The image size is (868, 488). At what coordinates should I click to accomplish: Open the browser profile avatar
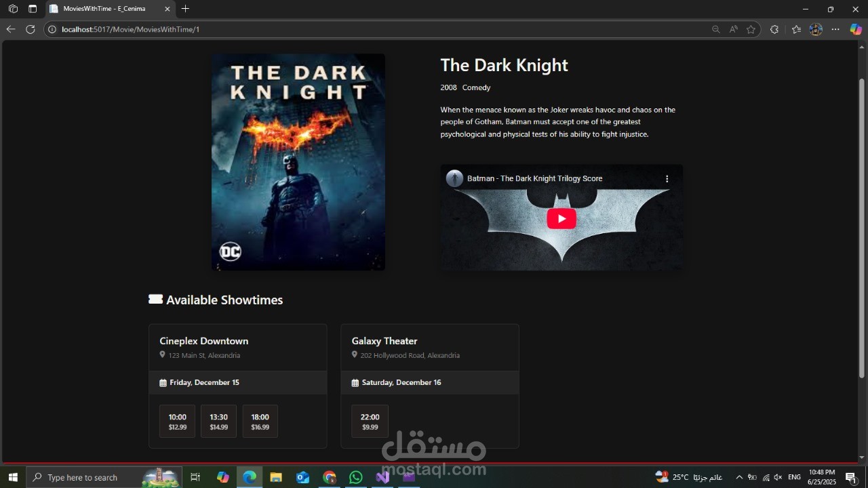(816, 29)
